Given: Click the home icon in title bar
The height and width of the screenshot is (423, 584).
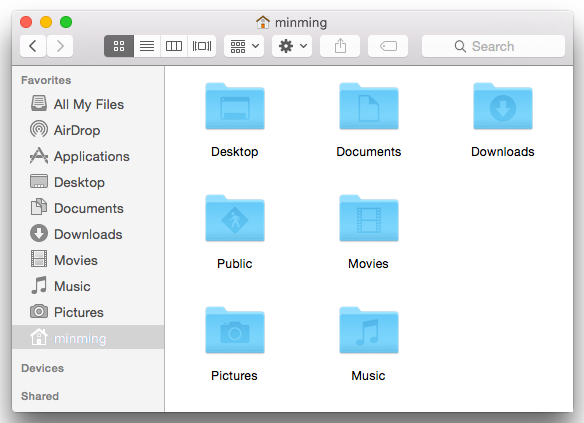Looking at the screenshot, I should tap(263, 22).
